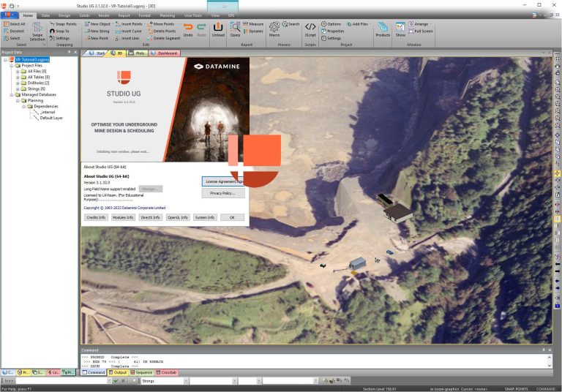Screen dimensions: 562x392
Task: Click the Snap To magnet icon
Action: pyautogui.click(x=52, y=31)
